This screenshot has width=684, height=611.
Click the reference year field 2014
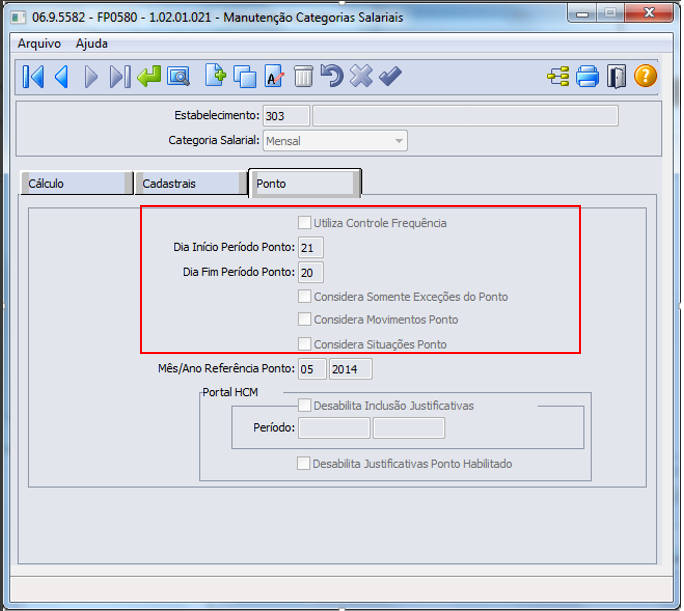pyautogui.click(x=351, y=369)
